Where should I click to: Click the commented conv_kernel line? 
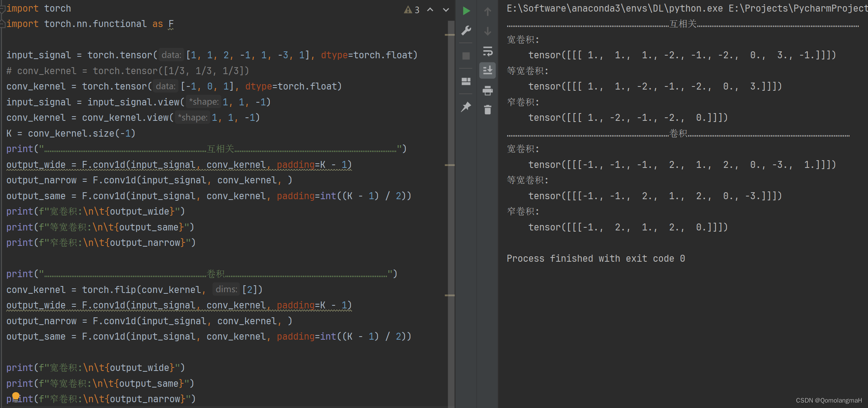(x=128, y=71)
